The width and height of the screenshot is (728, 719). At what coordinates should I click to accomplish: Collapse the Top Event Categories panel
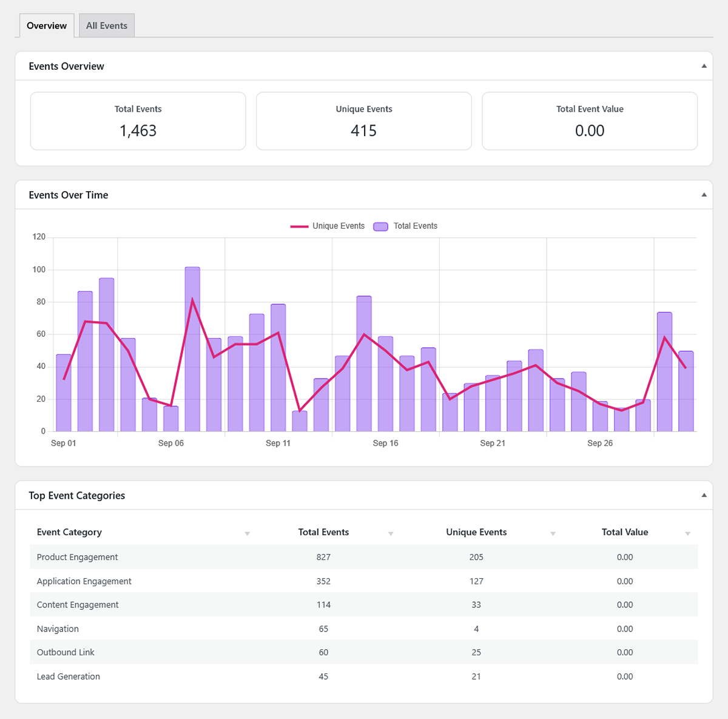coord(704,495)
